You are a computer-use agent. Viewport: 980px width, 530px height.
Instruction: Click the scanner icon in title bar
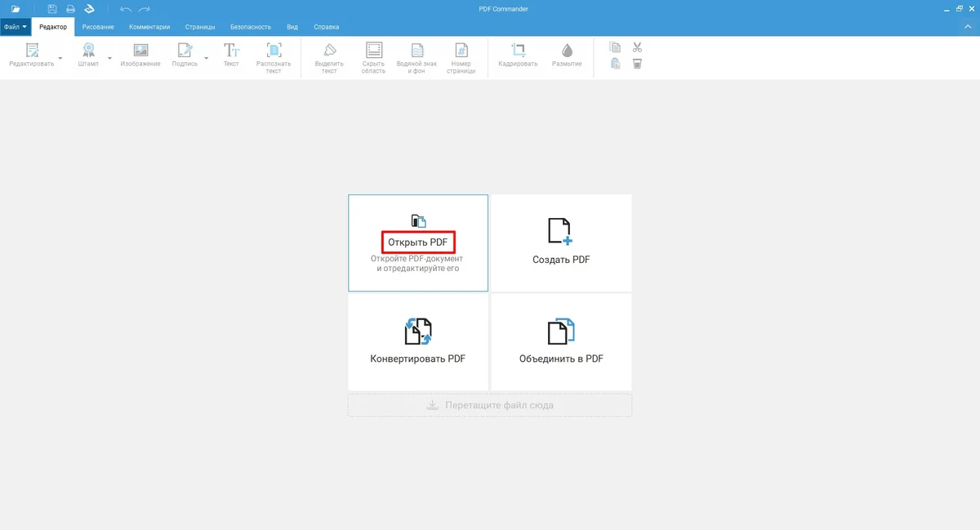pyautogui.click(x=90, y=9)
